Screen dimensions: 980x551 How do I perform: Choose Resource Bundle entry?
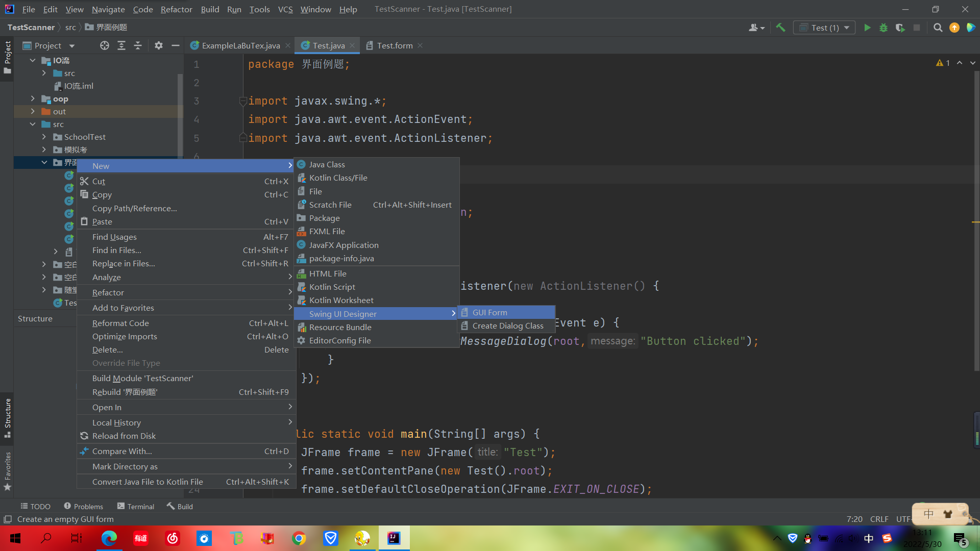(x=377, y=327)
